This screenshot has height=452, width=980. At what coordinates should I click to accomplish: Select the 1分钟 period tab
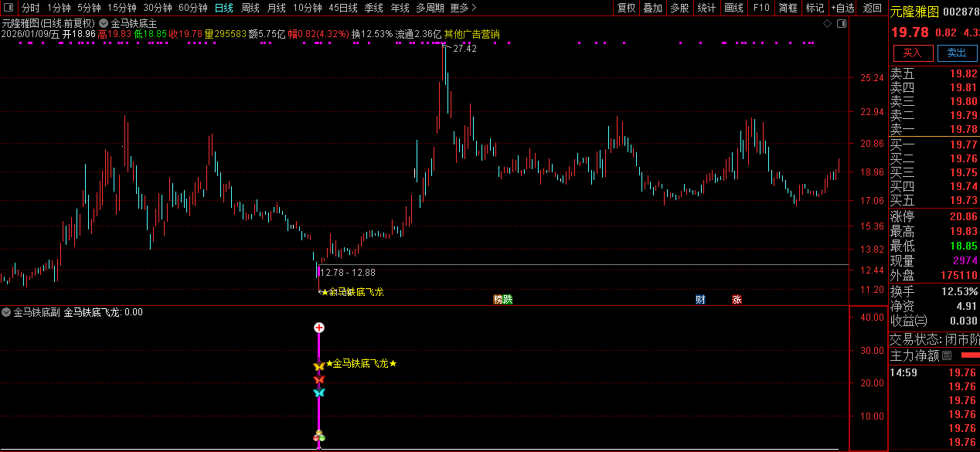pos(59,8)
